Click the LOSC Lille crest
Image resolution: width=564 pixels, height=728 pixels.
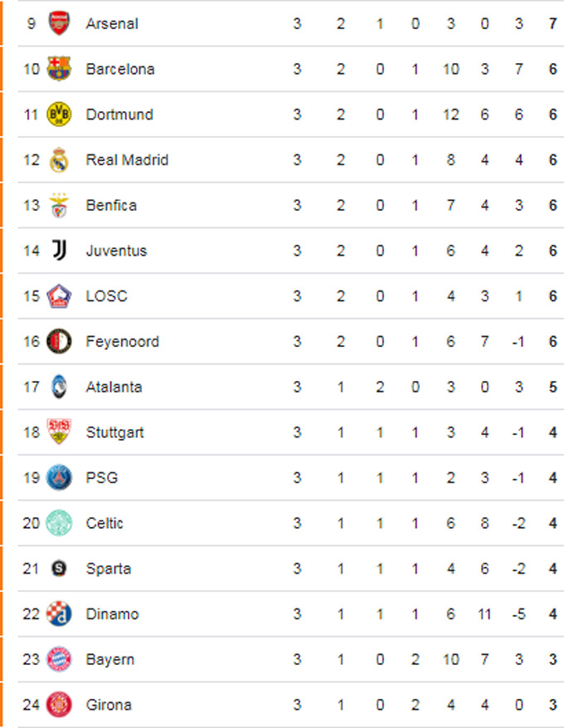(59, 296)
